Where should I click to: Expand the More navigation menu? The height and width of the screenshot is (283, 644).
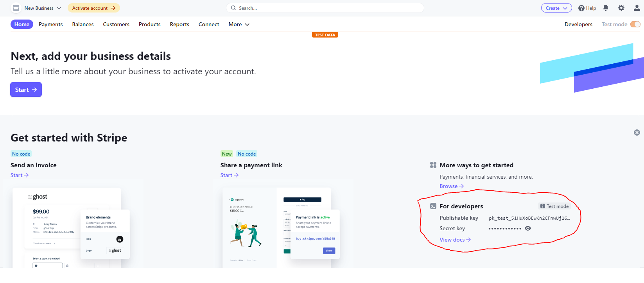click(x=239, y=24)
